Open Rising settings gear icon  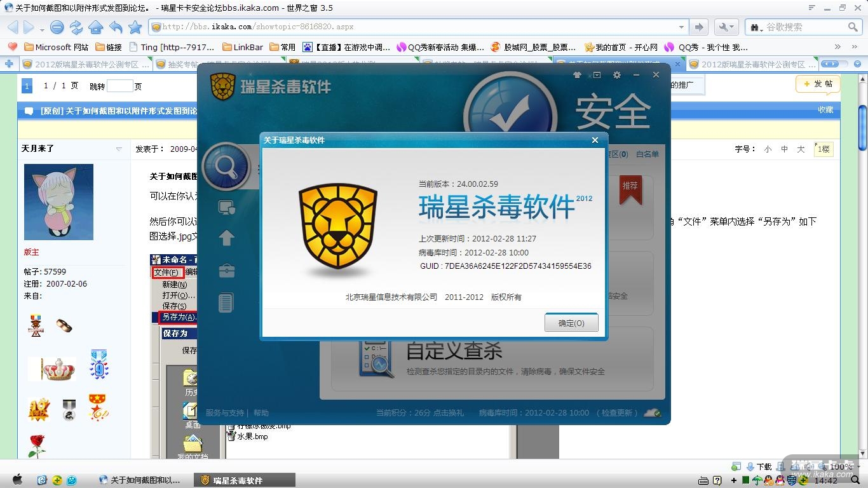(x=616, y=75)
